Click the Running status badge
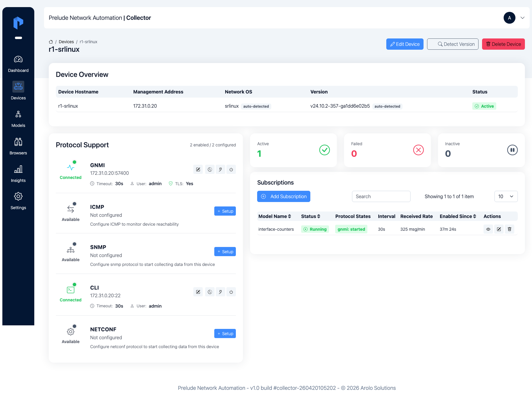The width and height of the screenshot is (532, 399). point(315,229)
